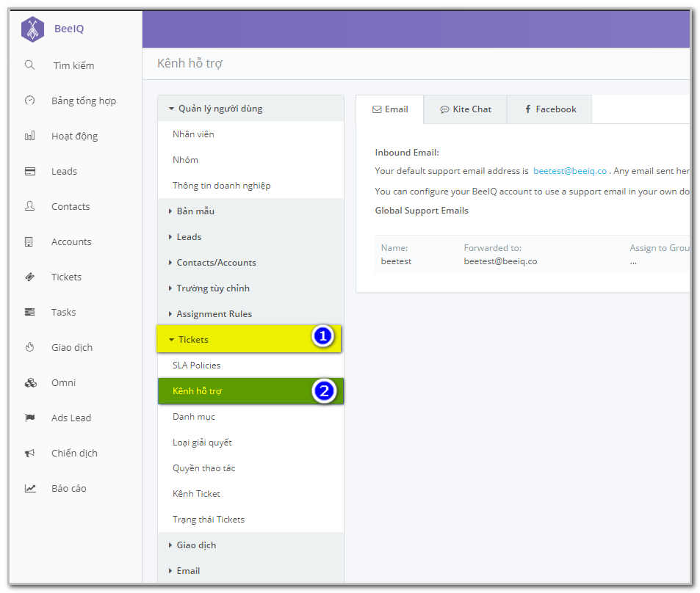The image size is (700, 593).
Task: Expand the Trường tùy chỉnh section
Action: point(251,288)
